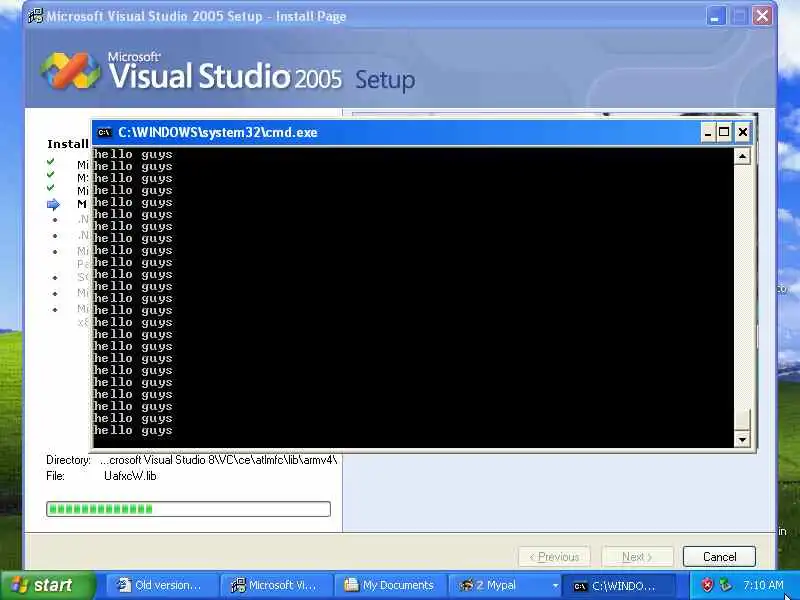The height and width of the screenshot is (600, 800).
Task: Close the Visual Studio Setup window
Action: [762, 16]
